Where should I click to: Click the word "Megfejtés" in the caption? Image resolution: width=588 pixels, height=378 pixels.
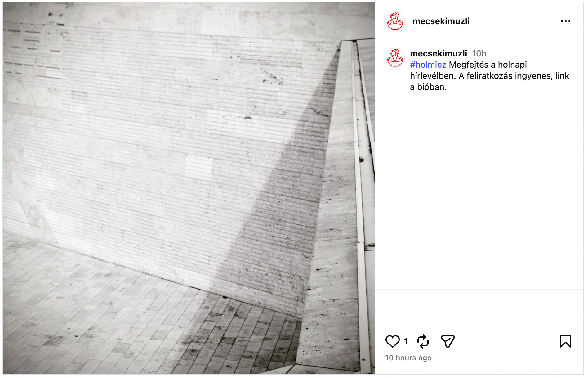click(469, 65)
